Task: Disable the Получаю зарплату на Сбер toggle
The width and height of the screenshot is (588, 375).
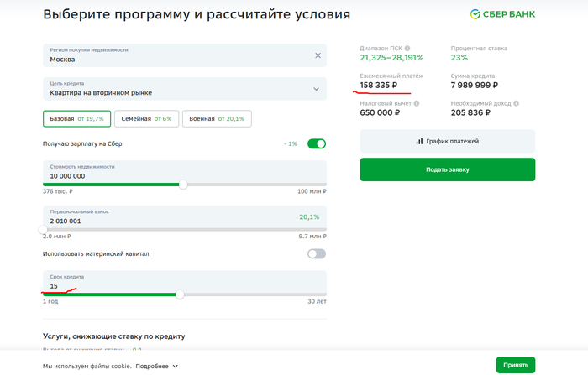Action: [x=317, y=143]
